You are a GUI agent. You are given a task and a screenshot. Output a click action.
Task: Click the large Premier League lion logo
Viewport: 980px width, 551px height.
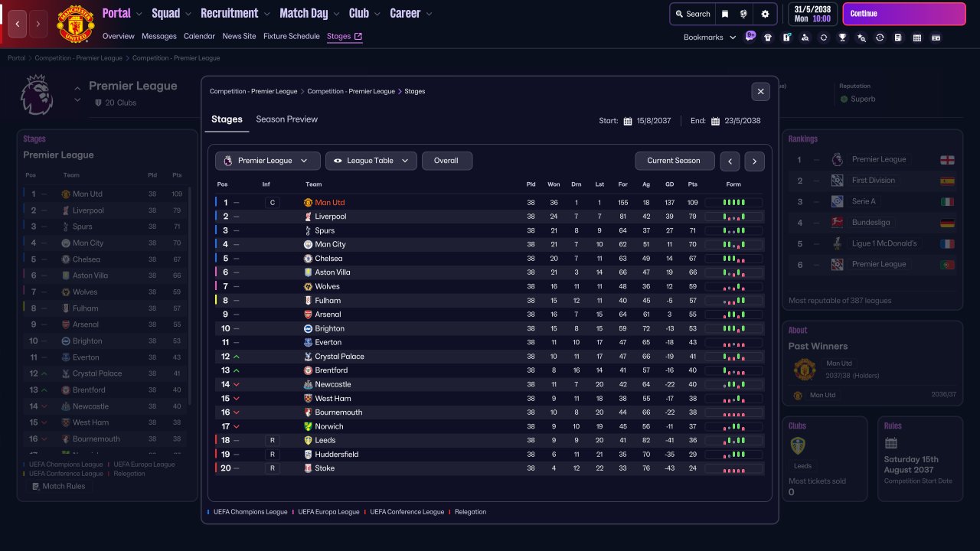[36, 95]
